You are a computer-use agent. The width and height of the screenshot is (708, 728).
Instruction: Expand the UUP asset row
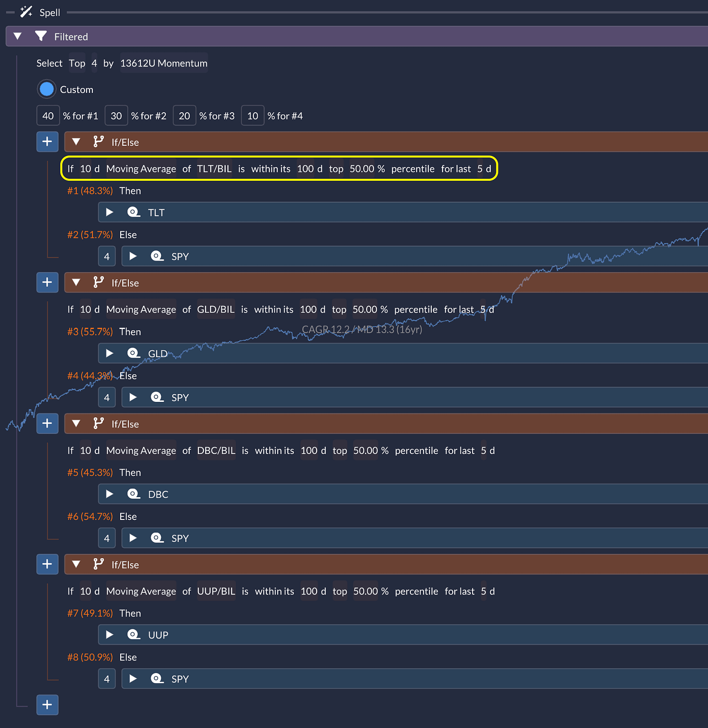[110, 635]
